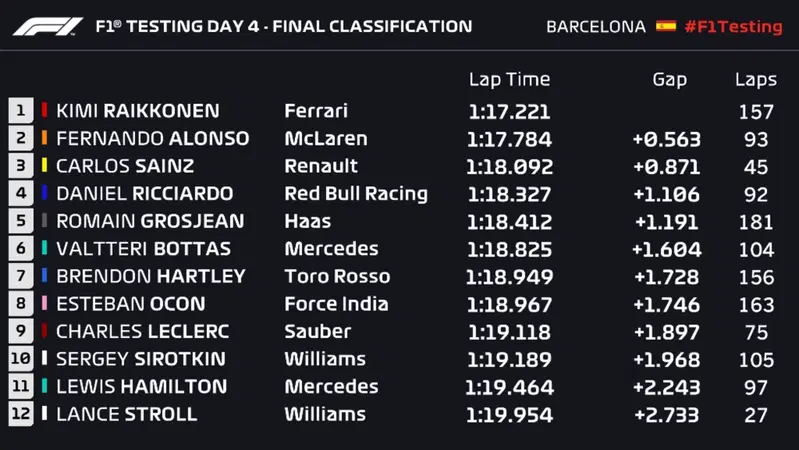Click position 1 number badge
The height and width of the screenshot is (450, 799).
21,110
